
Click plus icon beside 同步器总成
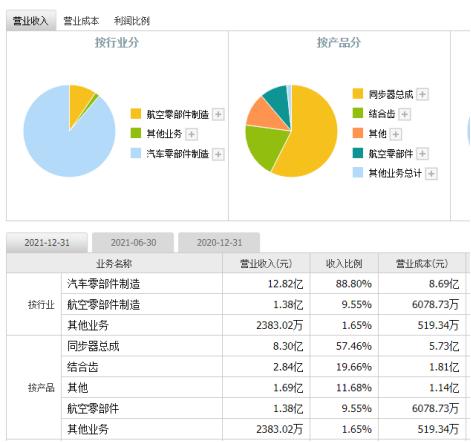coord(422,94)
